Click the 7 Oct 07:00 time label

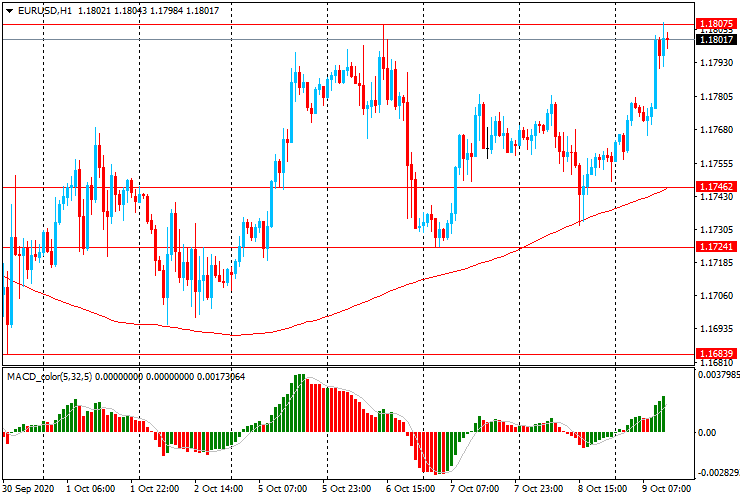pos(474,489)
